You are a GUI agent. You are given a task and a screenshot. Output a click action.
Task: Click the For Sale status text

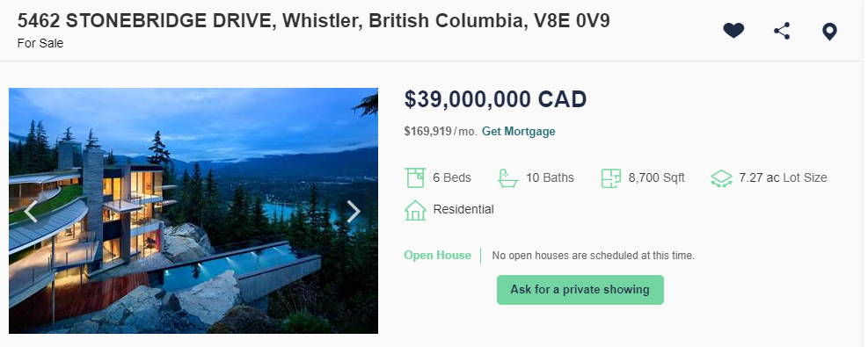(40, 43)
